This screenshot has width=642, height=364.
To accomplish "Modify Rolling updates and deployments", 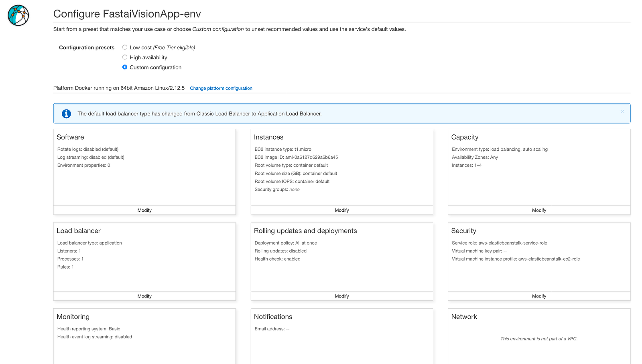I will (341, 296).
